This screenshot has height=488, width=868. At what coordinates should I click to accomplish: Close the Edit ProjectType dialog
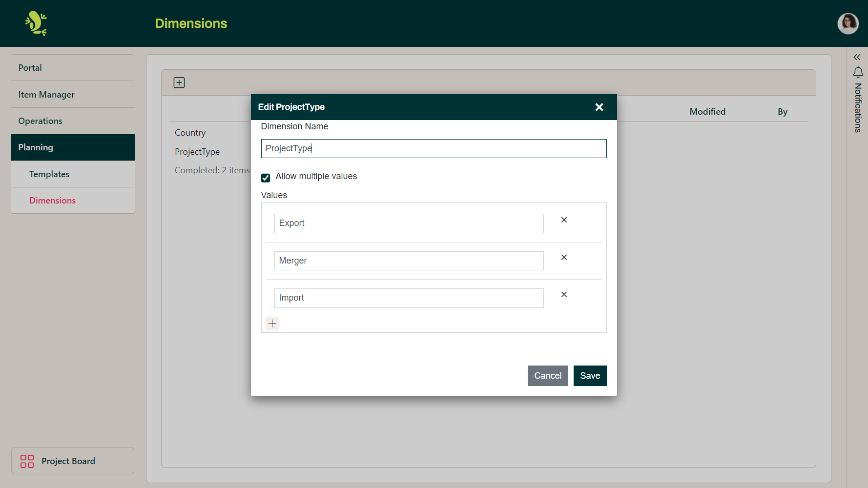tap(599, 107)
